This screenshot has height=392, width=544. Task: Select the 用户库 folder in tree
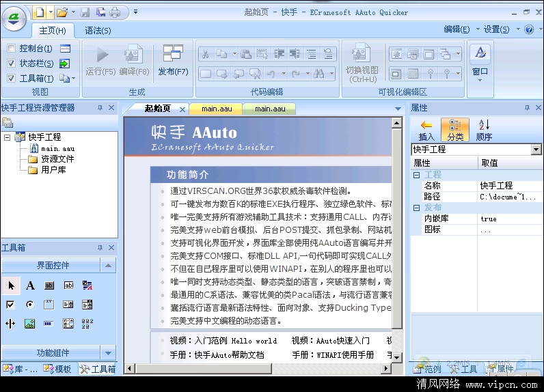[47, 170]
